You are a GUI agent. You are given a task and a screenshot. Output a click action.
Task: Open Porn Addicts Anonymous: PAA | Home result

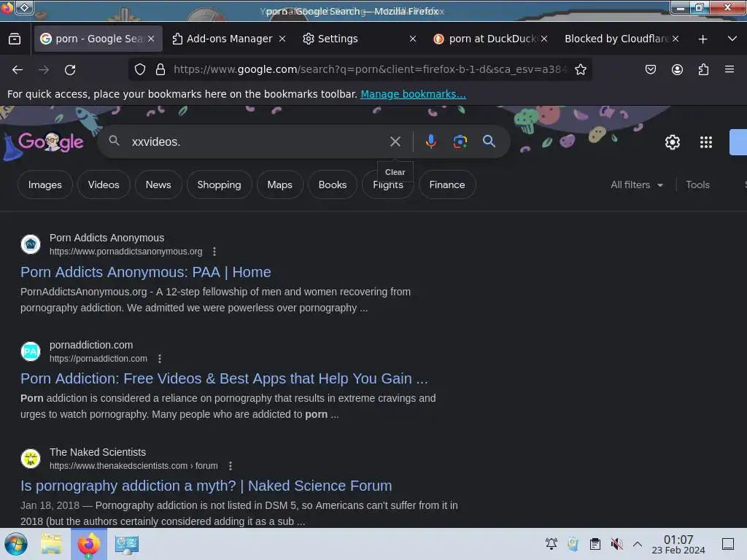coord(146,272)
